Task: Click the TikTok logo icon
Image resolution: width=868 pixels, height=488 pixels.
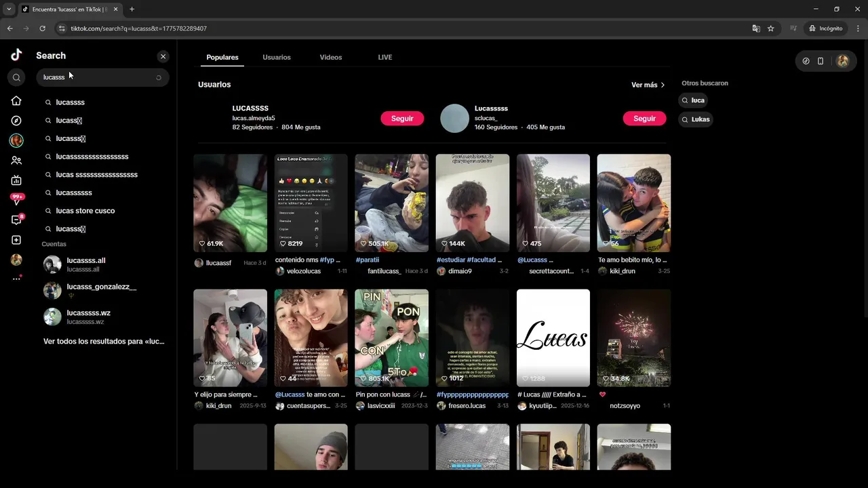Action: click(16, 56)
